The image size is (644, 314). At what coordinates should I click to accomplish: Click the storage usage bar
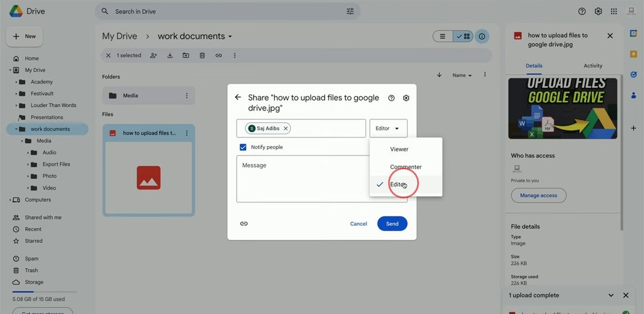[x=44, y=292]
